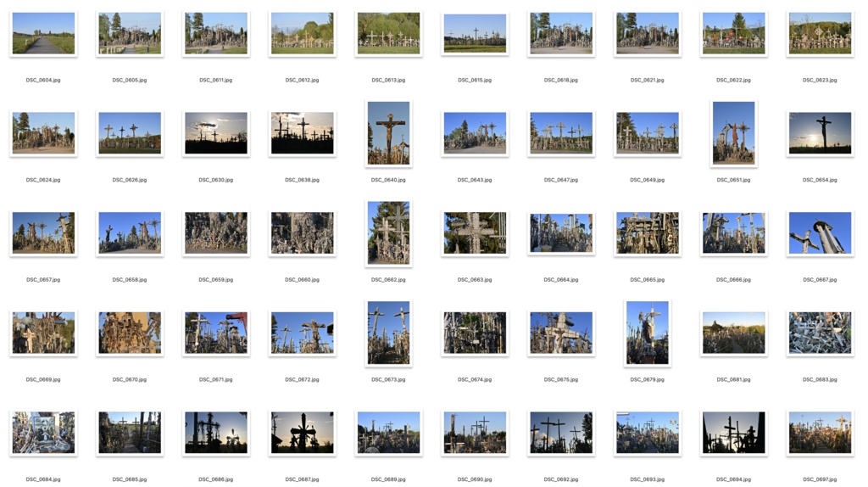Select the DSC_0638.jpg thumbnail

click(303, 133)
